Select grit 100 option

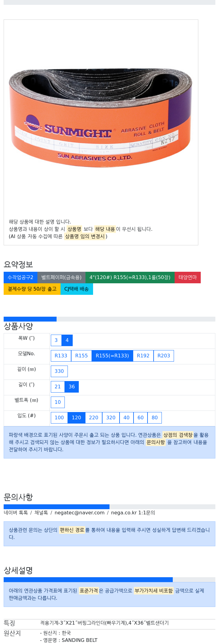[x=59, y=417]
